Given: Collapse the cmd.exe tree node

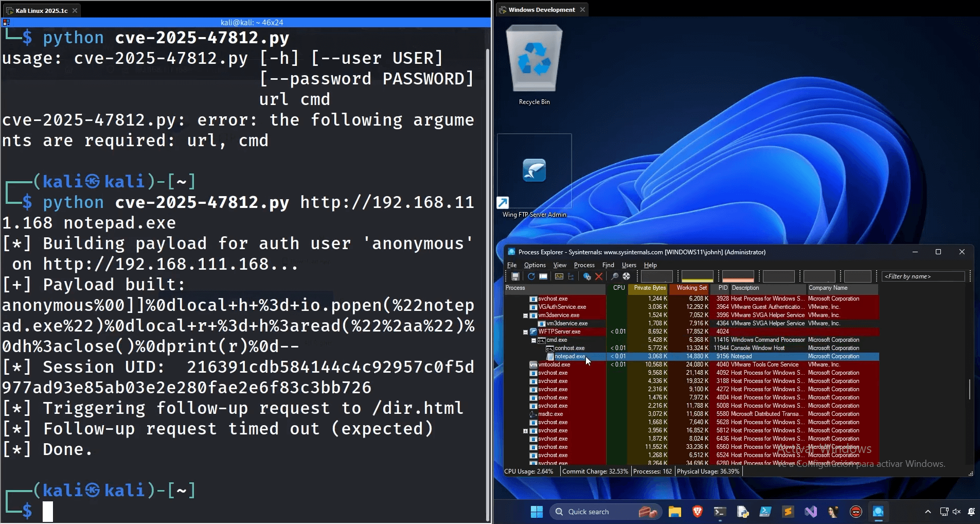Looking at the screenshot, I should (533, 340).
